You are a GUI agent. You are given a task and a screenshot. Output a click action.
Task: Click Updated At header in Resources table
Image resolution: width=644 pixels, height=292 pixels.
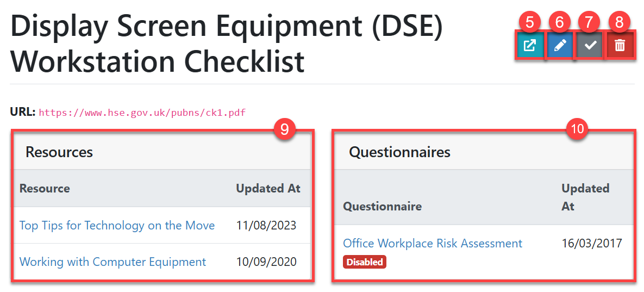[x=268, y=189]
